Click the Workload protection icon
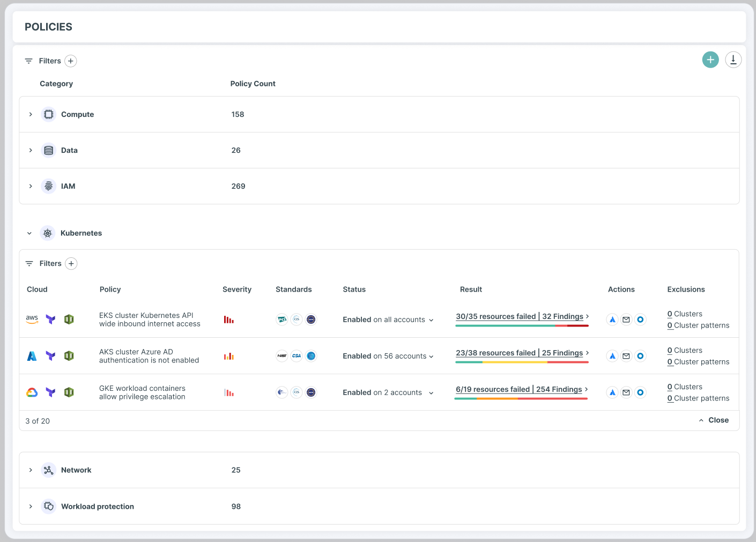The width and height of the screenshot is (756, 542). 49,506
